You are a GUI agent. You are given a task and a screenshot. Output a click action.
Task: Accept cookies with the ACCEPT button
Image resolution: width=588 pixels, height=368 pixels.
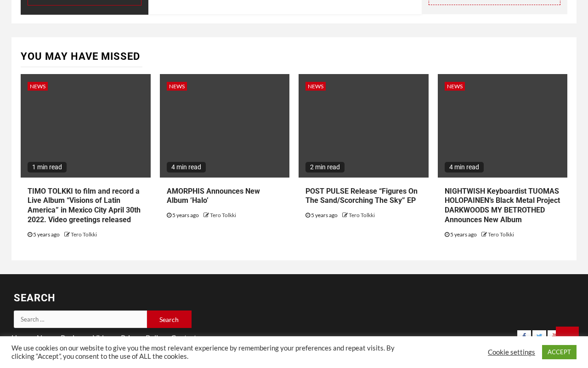[x=559, y=352]
